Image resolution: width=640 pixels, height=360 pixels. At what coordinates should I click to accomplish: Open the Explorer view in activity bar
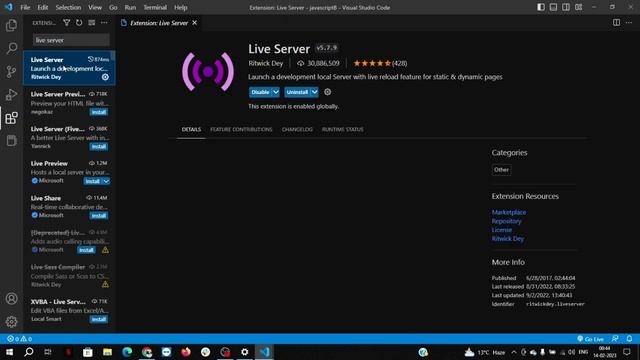[11, 25]
